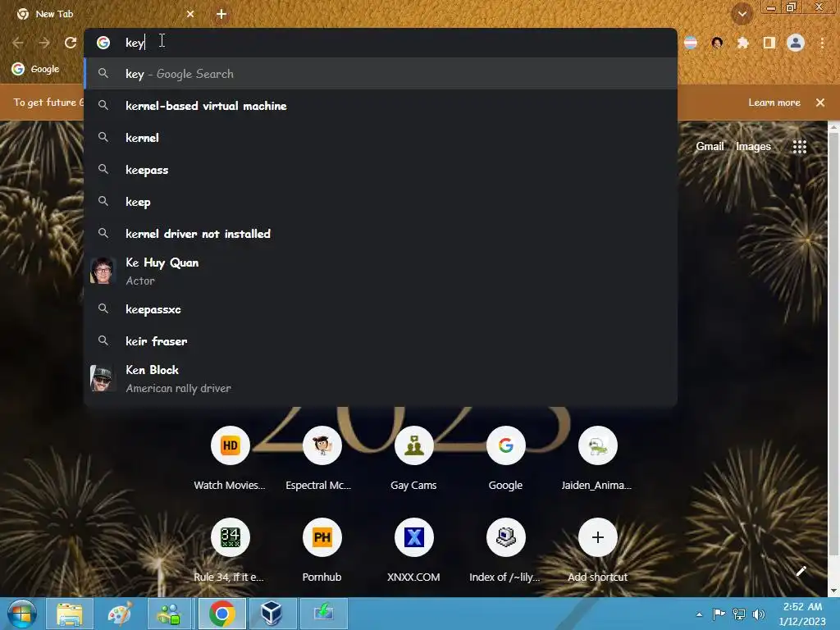840x630 pixels.
Task: Click the reload page icon
Action: pyautogui.click(x=71, y=43)
